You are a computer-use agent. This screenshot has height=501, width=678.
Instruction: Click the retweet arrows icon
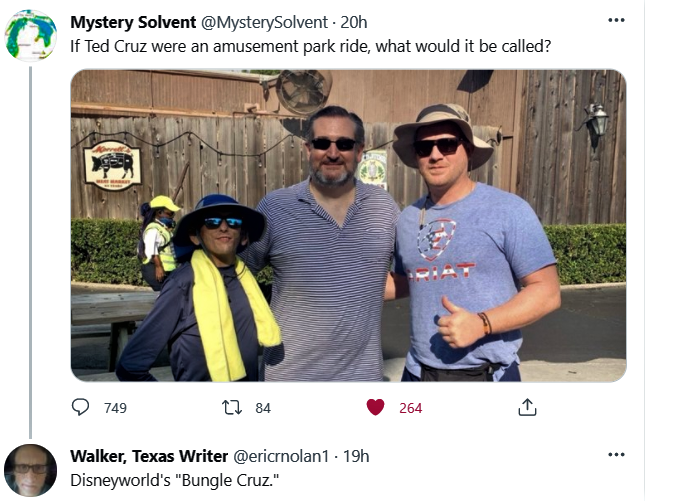230,407
